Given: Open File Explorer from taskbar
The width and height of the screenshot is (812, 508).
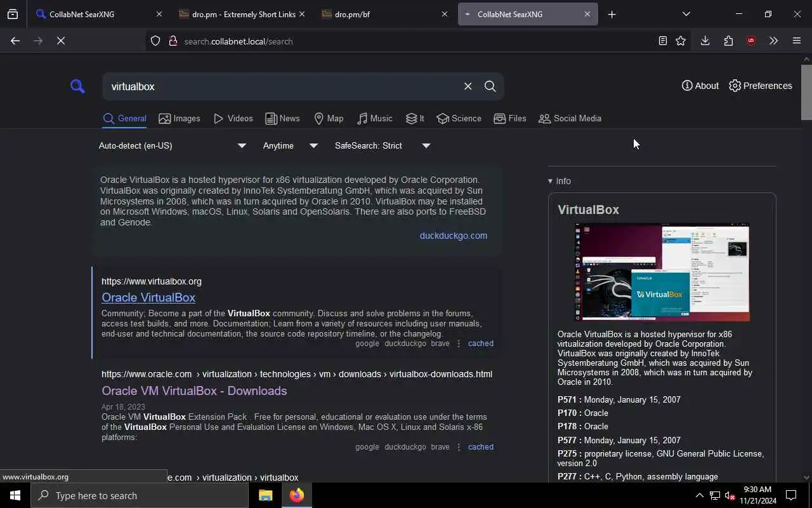Looking at the screenshot, I should [x=265, y=495].
